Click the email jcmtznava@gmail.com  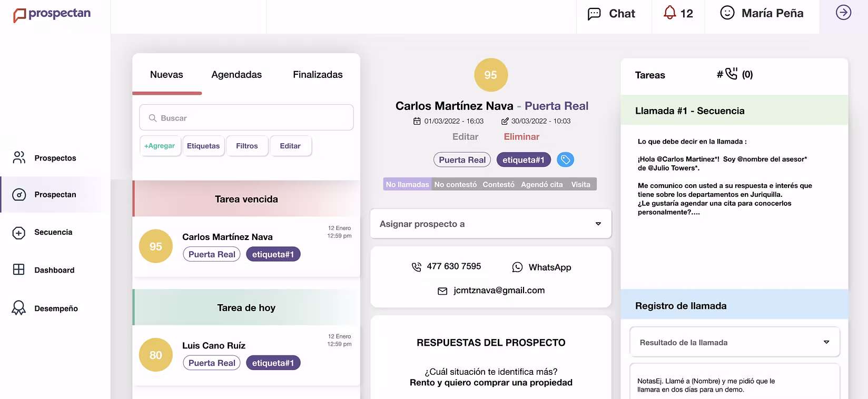(x=499, y=291)
